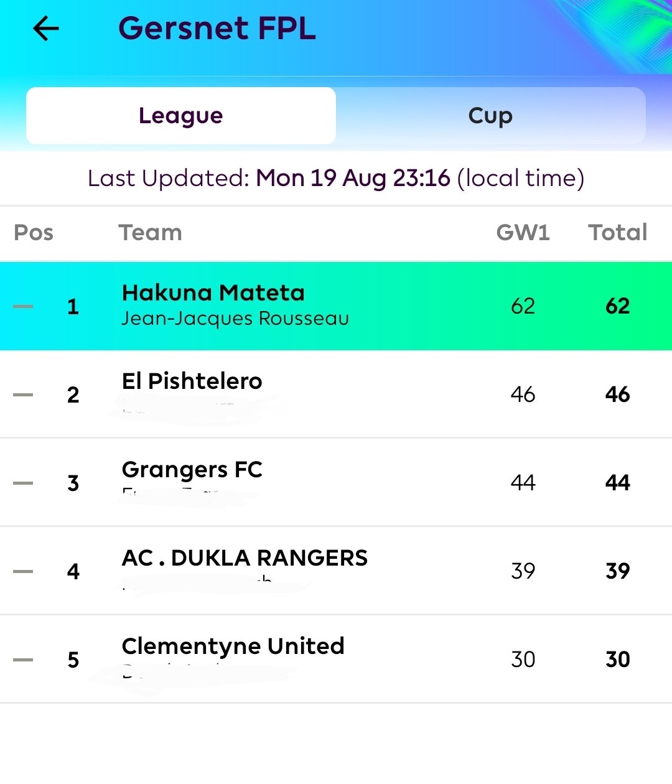The height and width of the screenshot is (784, 672).
Task: Click rank movement dash beside position 1
Action: coord(23,306)
